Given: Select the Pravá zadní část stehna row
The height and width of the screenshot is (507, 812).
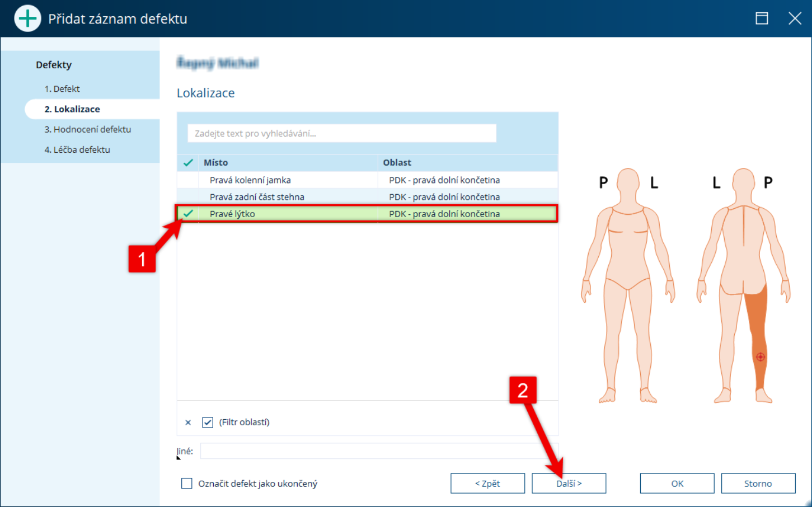Looking at the screenshot, I should point(368,197).
